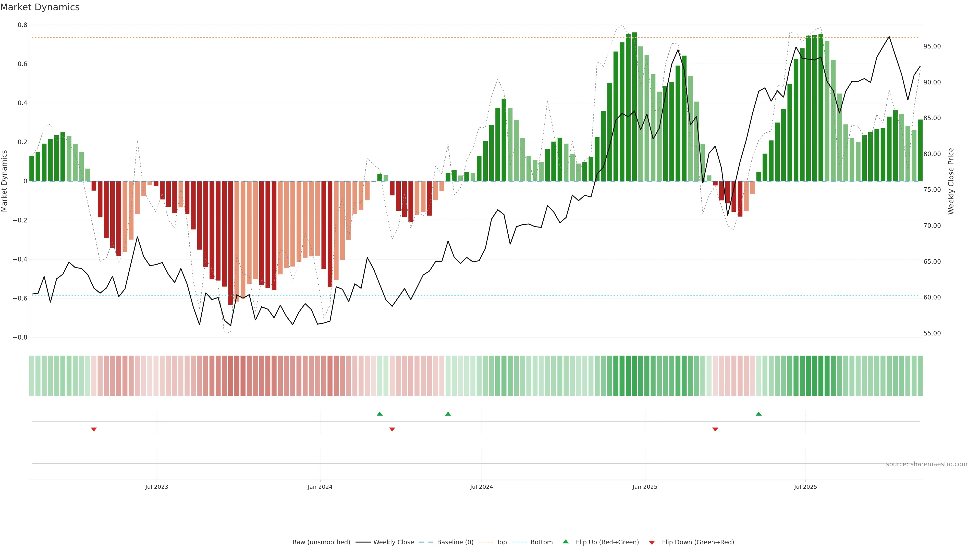Viewport: 980px width, 551px height.
Task: Click the source sharemaestro.com text
Action: (926, 464)
